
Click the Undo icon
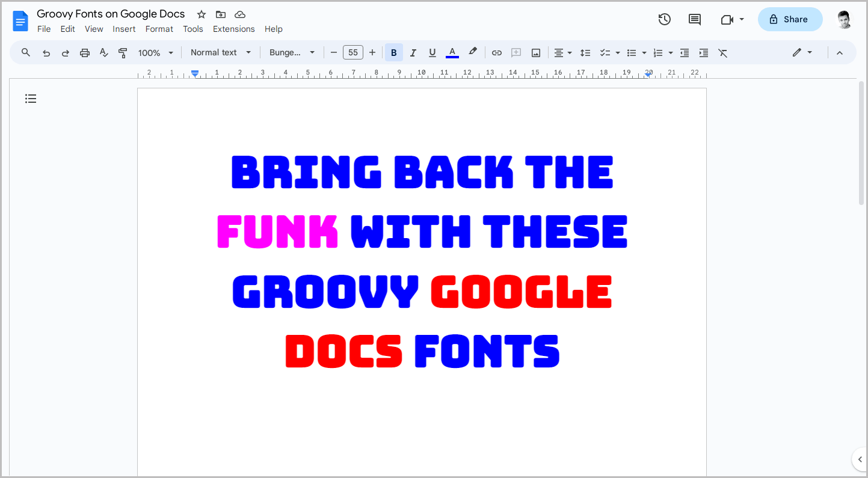(x=46, y=52)
